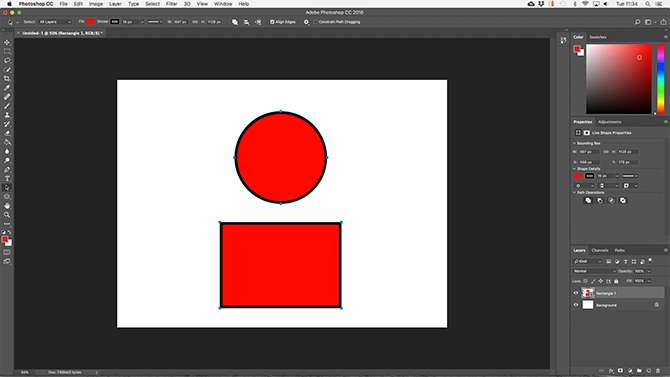Select the Crop tool

[x=7, y=79]
